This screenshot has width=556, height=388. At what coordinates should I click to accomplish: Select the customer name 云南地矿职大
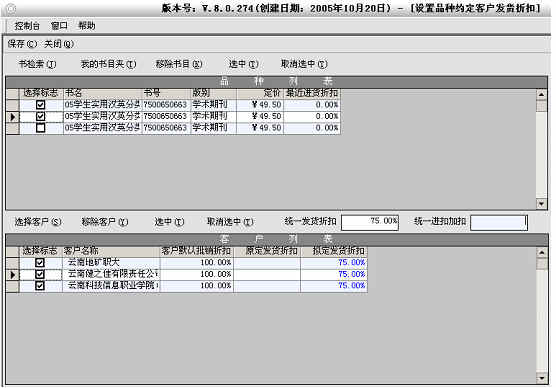(x=94, y=263)
